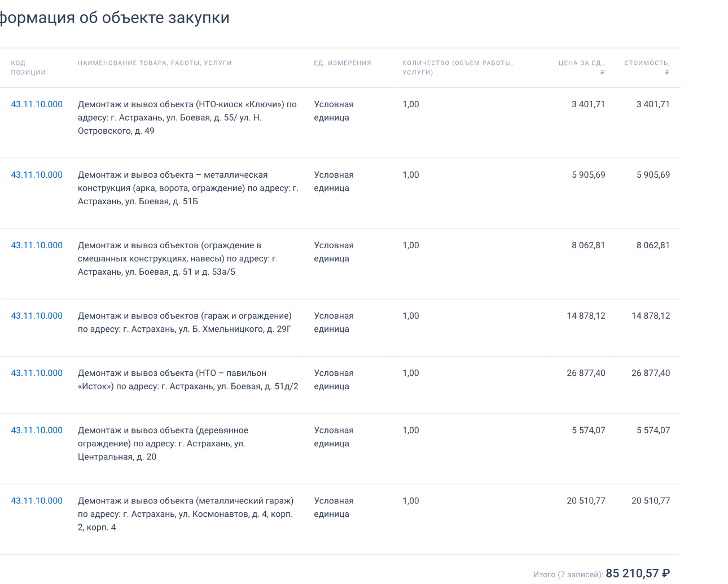Click the «Итого (7 записей)» label
This screenshot has height=584, width=728.
568,574
